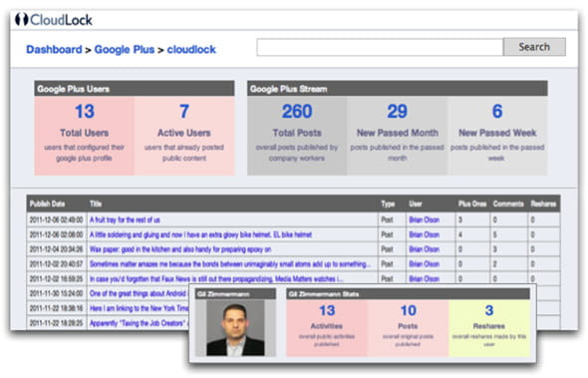
Task: Click Brian Olson in the fruit tray row
Action: coord(425,220)
